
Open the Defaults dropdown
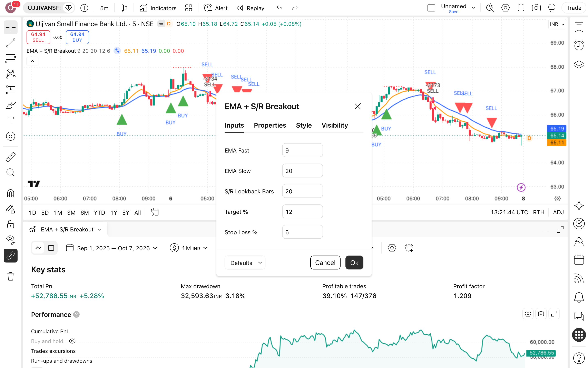tap(245, 263)
